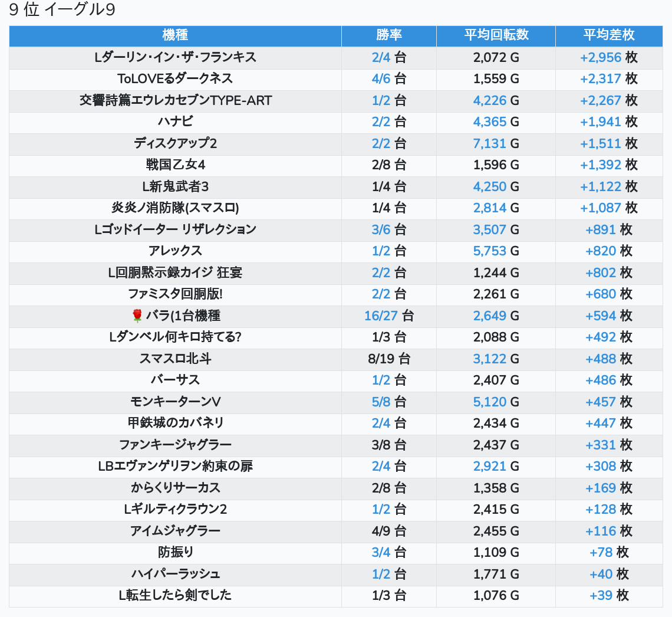Screen dimensions: 672x617
Task: Click モンキーターンV machine name
Action: click(x=175, y=402)
